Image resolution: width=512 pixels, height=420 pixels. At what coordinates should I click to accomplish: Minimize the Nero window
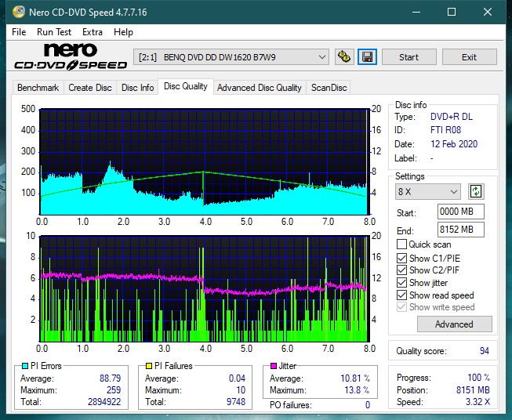click(416, 12)
